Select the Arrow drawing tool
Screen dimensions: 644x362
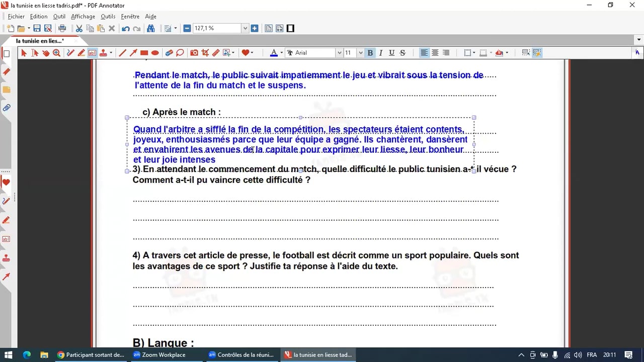coord(133,53)
